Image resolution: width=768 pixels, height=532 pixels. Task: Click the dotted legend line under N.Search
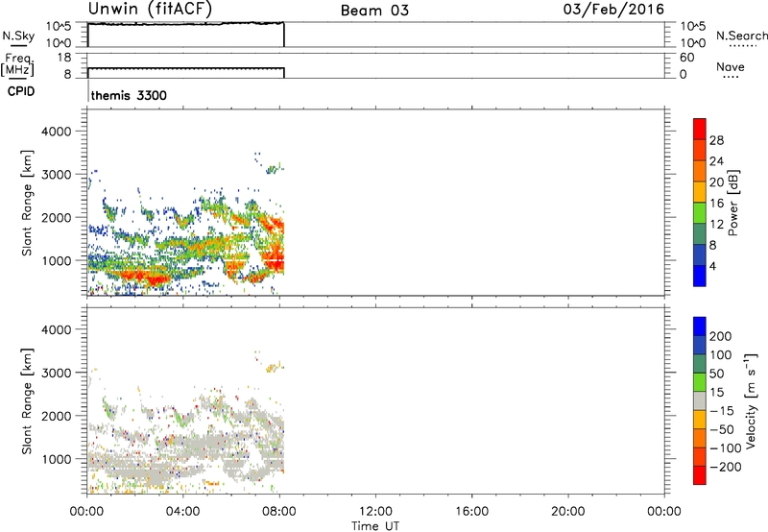click(x=743, y=46)
